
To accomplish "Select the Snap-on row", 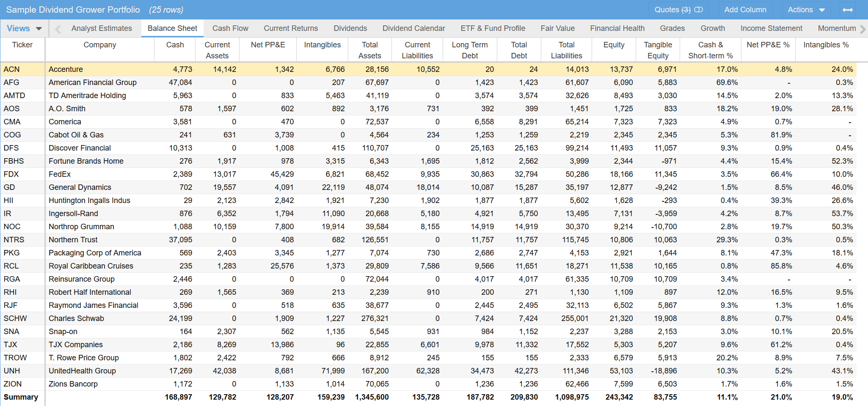I will click(428, 332).
